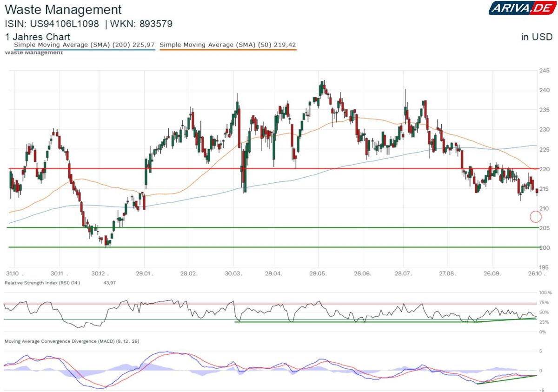
Task: Click the 'in USD' currency label
Action: coord(538,37)
